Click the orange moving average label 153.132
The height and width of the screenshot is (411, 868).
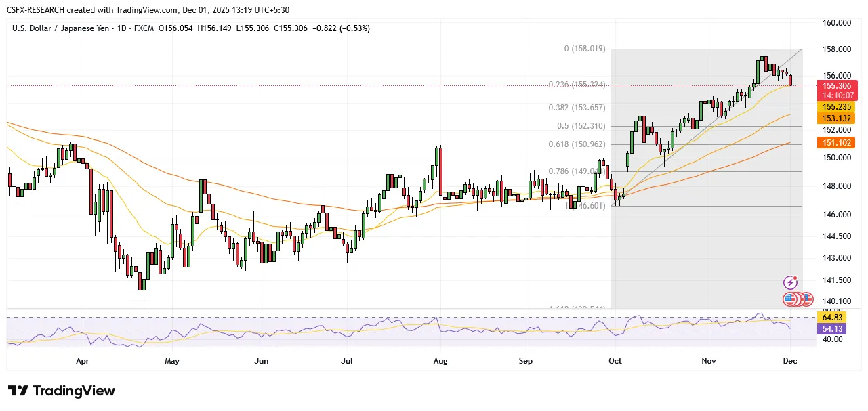[x=837, y=118]
